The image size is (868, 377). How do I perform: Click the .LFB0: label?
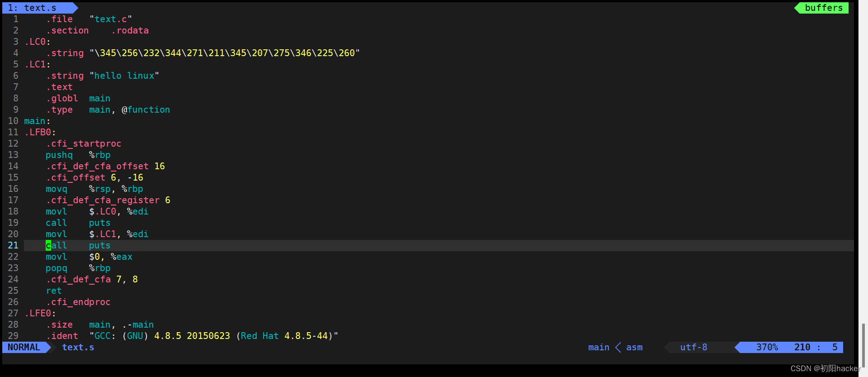pos(40,132)
